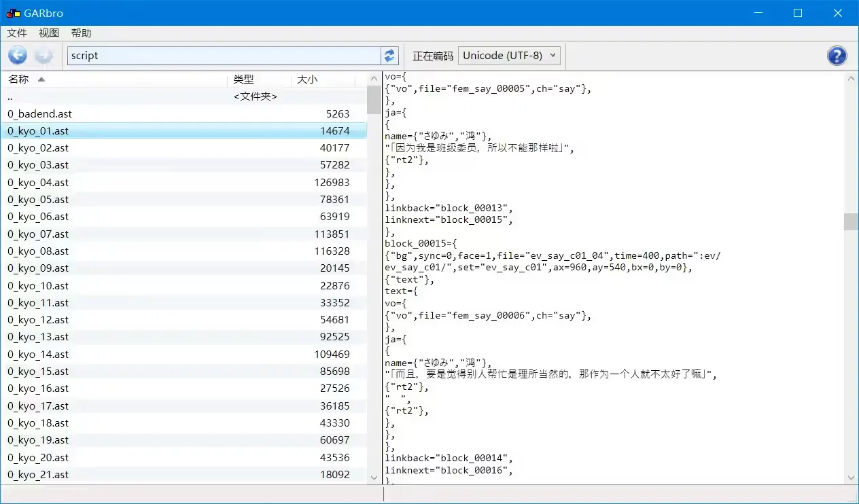Select file 0_kyo_02.ast
Screen dimensions: 859x504
(183, 148)
